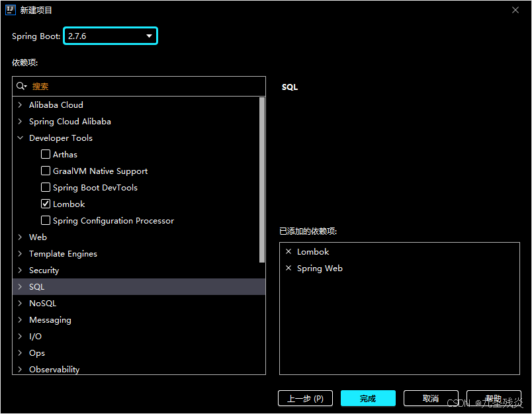Select the Observability row label

coord(54,370)
